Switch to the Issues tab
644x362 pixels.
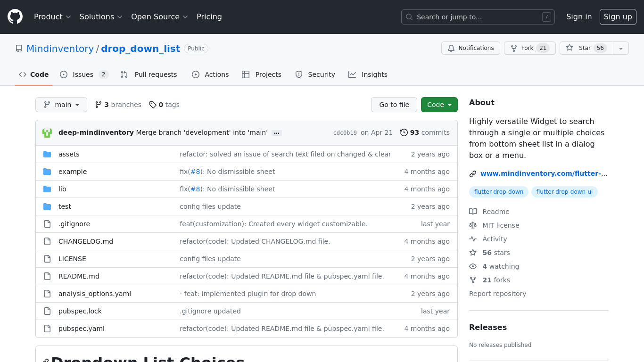[84, 74]
